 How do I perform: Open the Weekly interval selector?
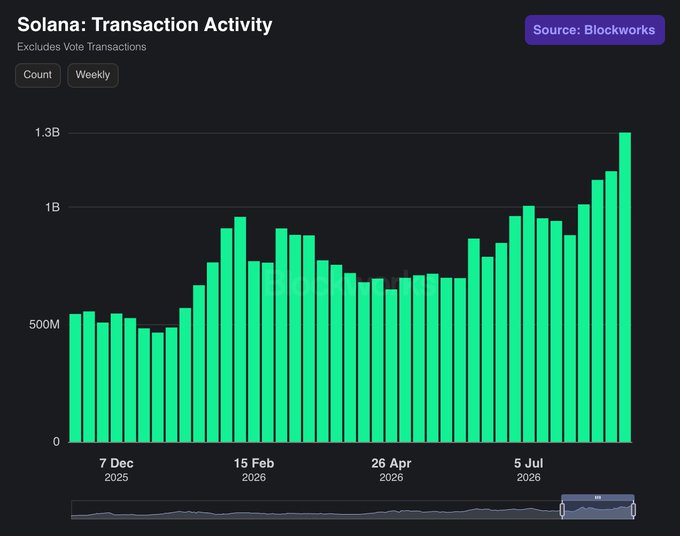[93, 75]
